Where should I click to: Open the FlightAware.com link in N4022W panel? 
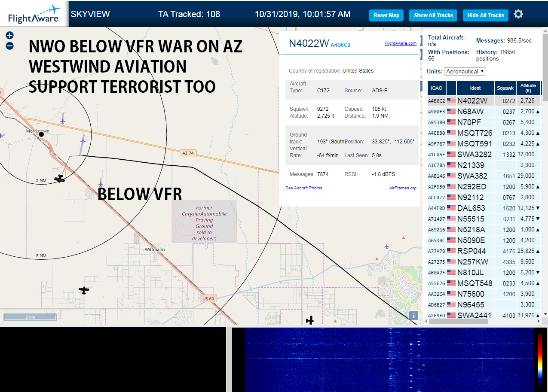[401, 43]
